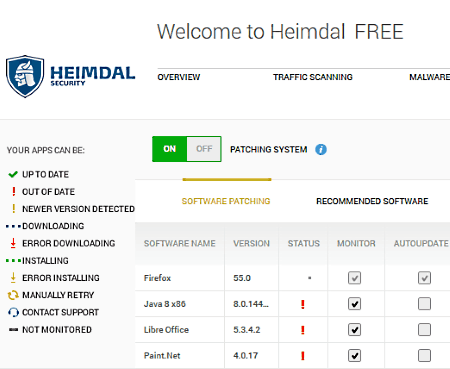
Task: Click the Firefox status indicator
Action: [310, 278]
